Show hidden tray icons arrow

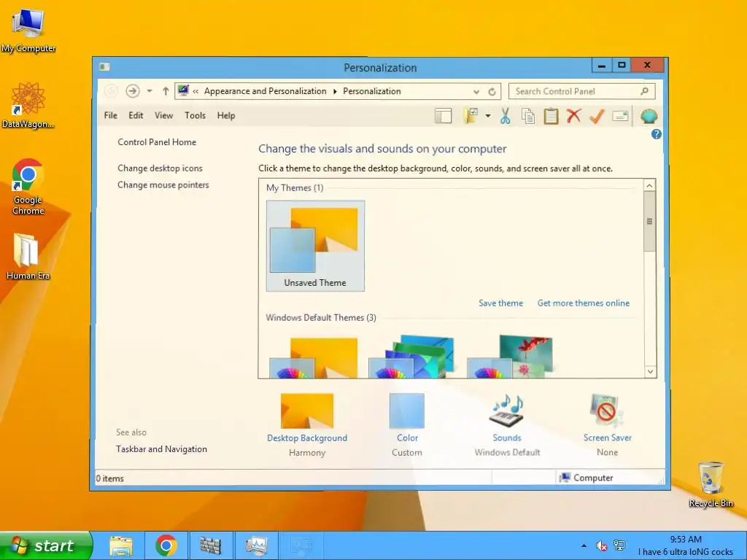584,545
